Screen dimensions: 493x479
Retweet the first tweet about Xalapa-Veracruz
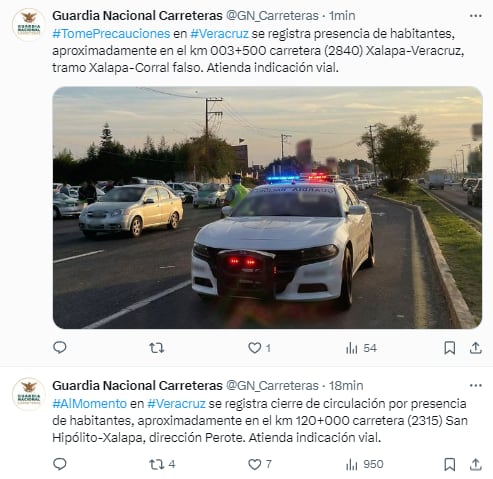coord(156,348)
